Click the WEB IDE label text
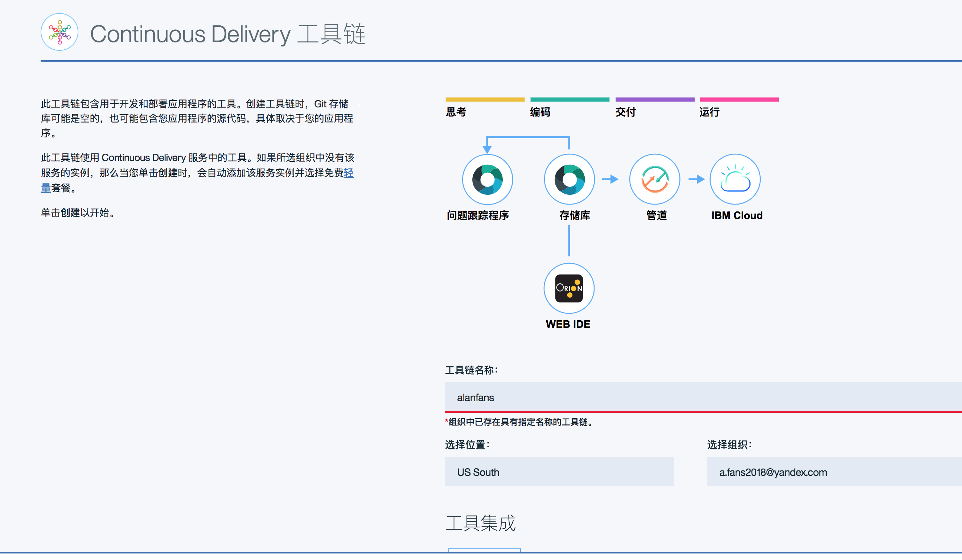962x560 pixels. click(568, 324)
